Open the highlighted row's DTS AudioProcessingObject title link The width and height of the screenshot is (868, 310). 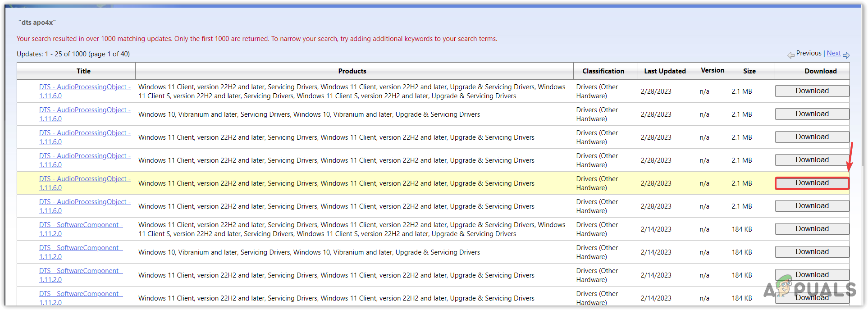point(85,183)
